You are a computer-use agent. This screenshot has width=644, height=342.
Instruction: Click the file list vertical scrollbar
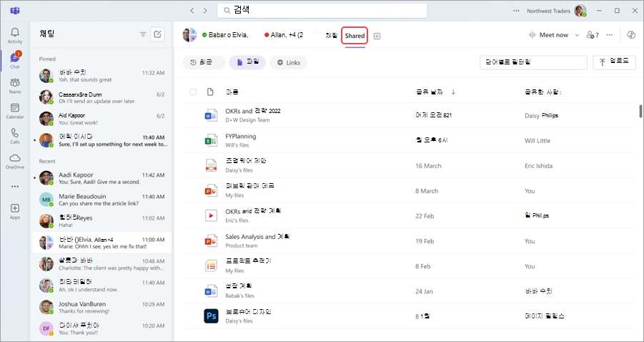coord(640,112)
